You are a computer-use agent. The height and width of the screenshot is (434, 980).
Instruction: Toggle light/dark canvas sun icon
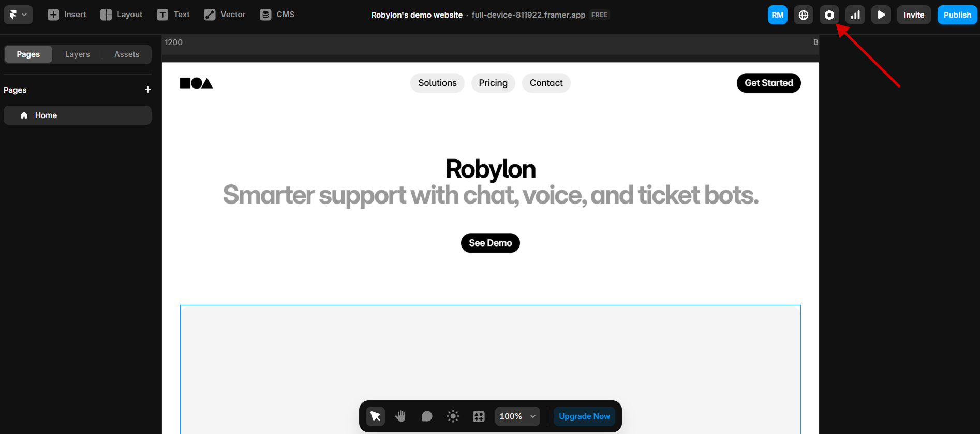pyautogui.click(x=453, y=416)
